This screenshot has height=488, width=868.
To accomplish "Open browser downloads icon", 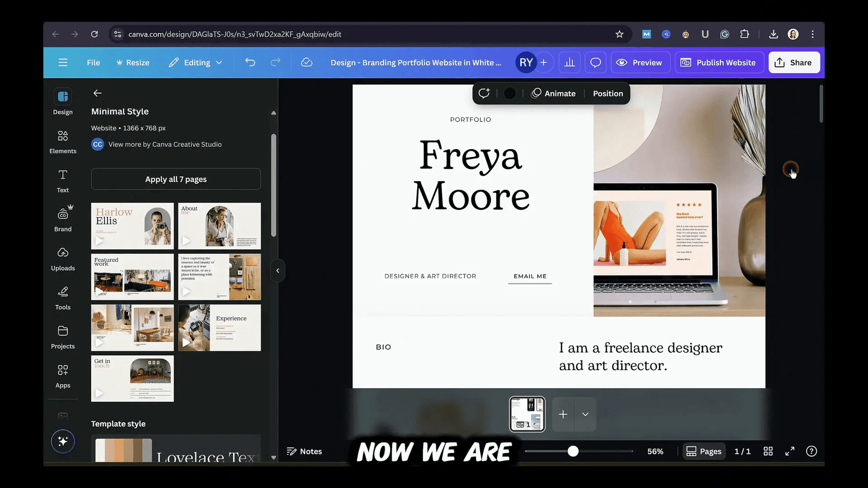I will pyautogui.click(x=774, y=34).
